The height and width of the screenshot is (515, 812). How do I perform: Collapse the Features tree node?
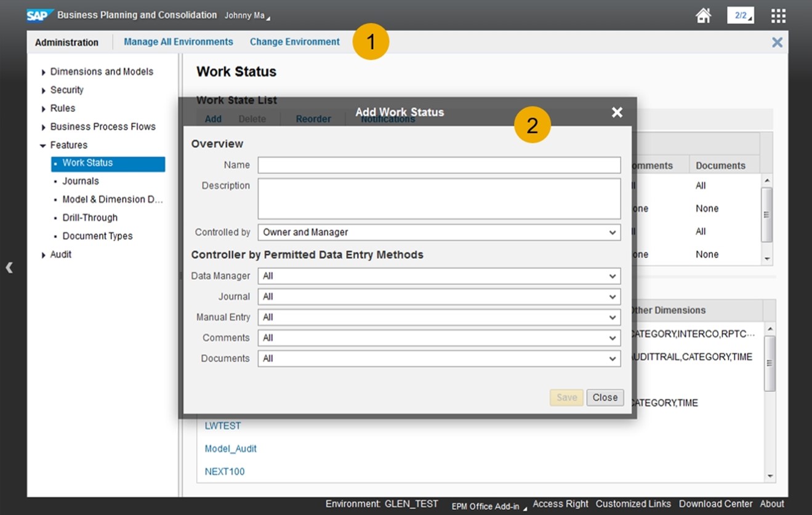[x=43, y=146]
